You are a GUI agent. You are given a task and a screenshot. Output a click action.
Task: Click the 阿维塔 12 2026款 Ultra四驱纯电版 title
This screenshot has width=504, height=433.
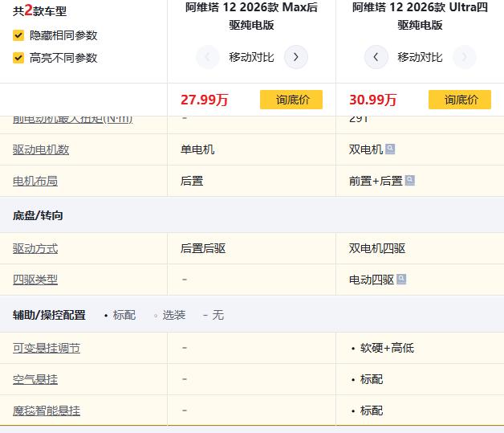click(x=420, y=16)
